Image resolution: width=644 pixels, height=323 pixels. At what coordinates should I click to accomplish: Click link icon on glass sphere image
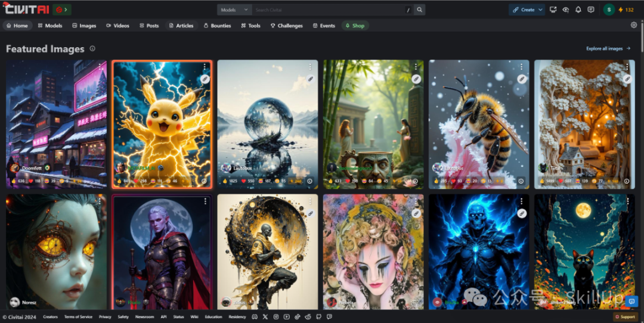pos(311,79)
